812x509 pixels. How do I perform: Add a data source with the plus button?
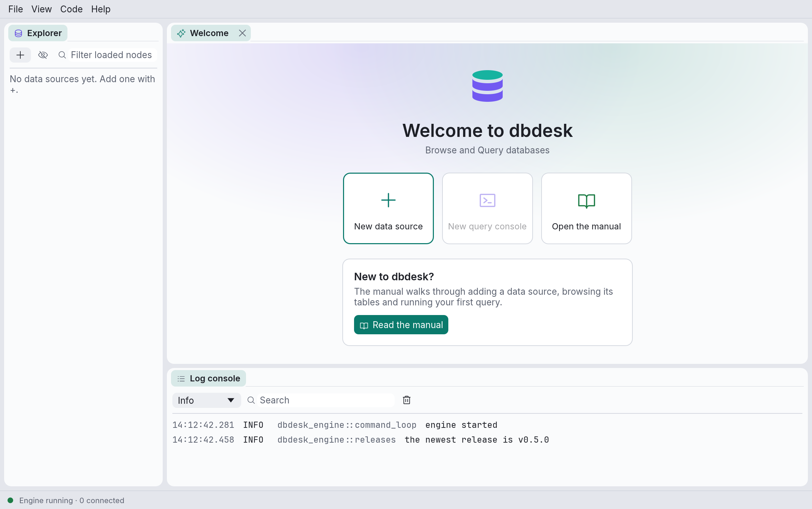pos(20,55)
